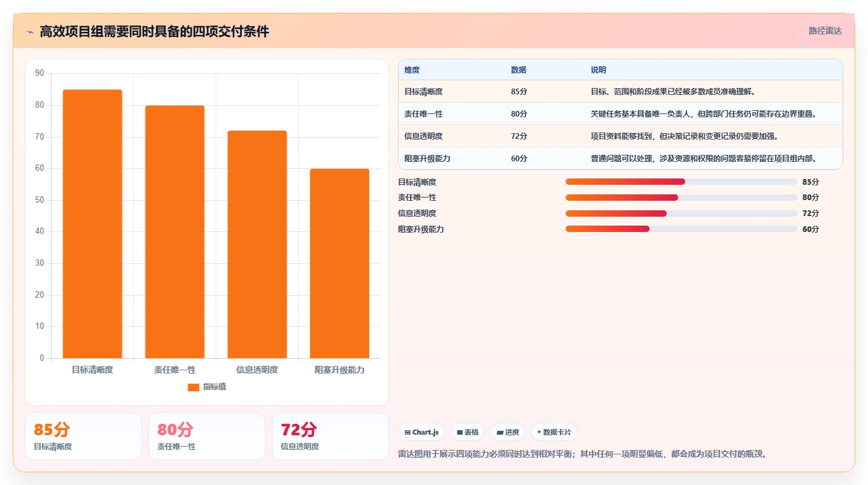Image resolution: width=868 pixels, height=485 pixels.
Task: Click the lightning icon beside the page title
Action: (x=31, y=32)
